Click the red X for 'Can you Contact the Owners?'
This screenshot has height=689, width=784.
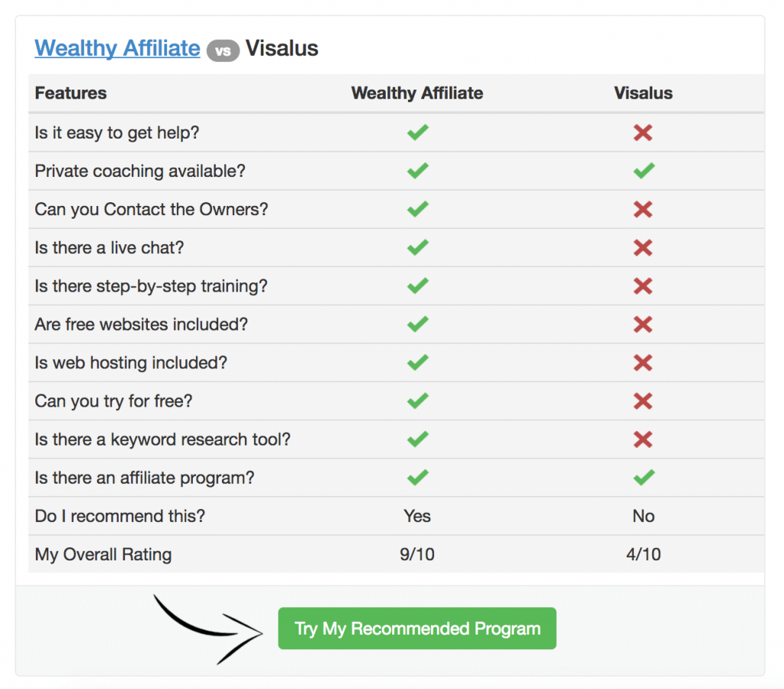click(x=643, y=209)
